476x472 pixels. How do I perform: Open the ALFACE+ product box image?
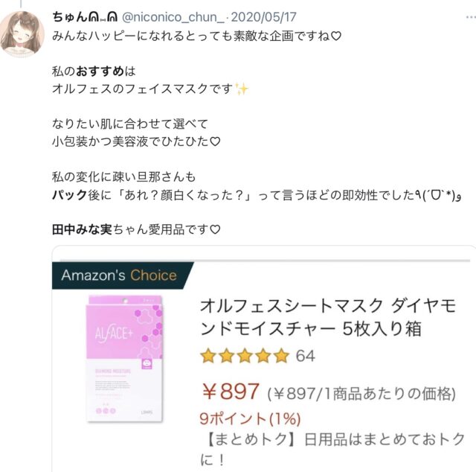pyautogui.click(x=125, y=358)
